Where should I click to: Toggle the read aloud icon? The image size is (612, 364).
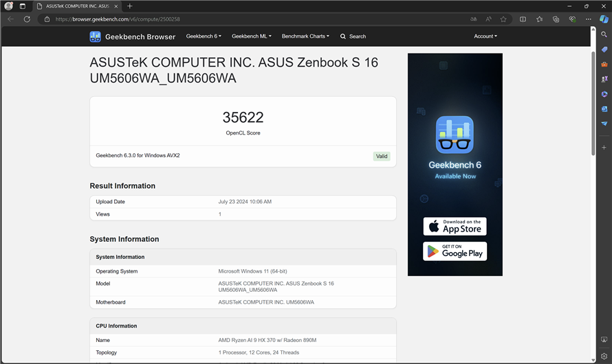tap(488, 19)
